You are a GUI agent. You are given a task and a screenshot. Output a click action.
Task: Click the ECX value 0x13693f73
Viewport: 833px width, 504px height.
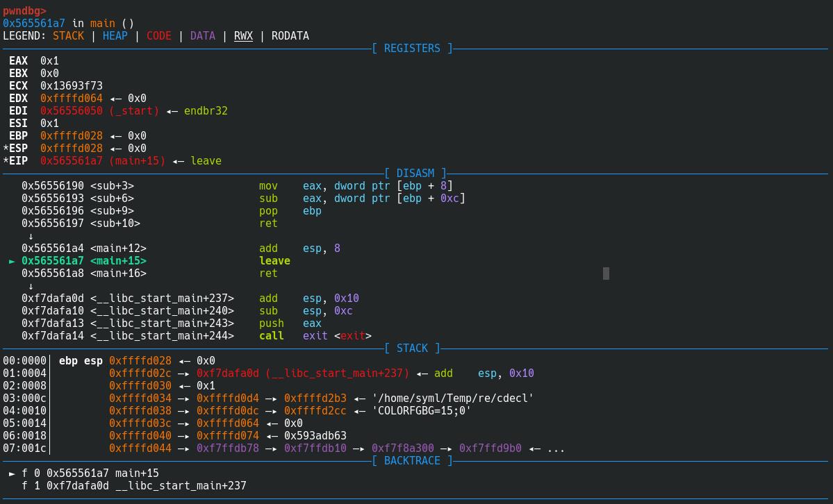tap(72, 86)
